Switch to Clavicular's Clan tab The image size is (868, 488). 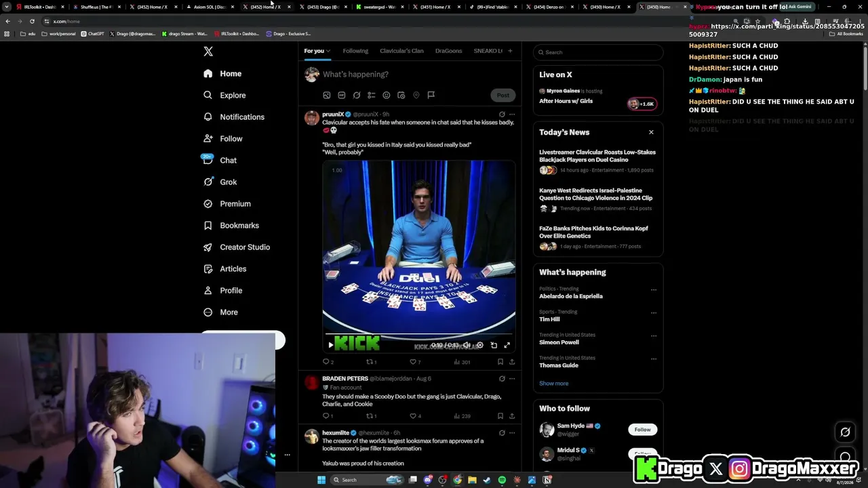(401, 51)
